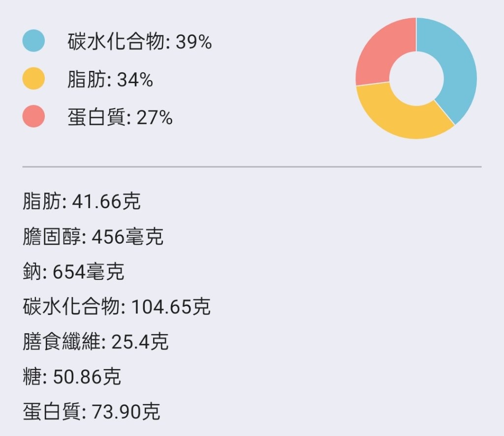Tap the 脂肪: 34% legend label

110,79
